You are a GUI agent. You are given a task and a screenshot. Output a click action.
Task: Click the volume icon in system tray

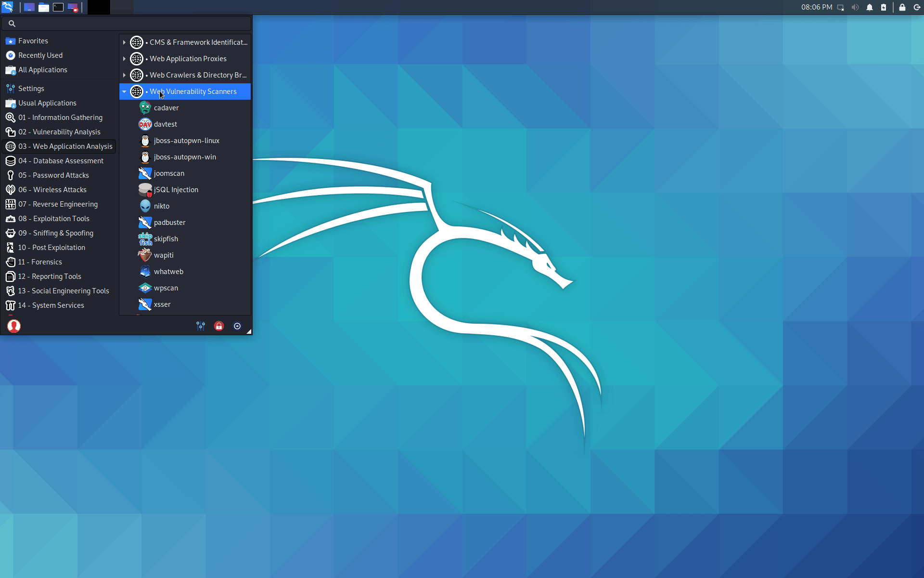coord(855,7)
